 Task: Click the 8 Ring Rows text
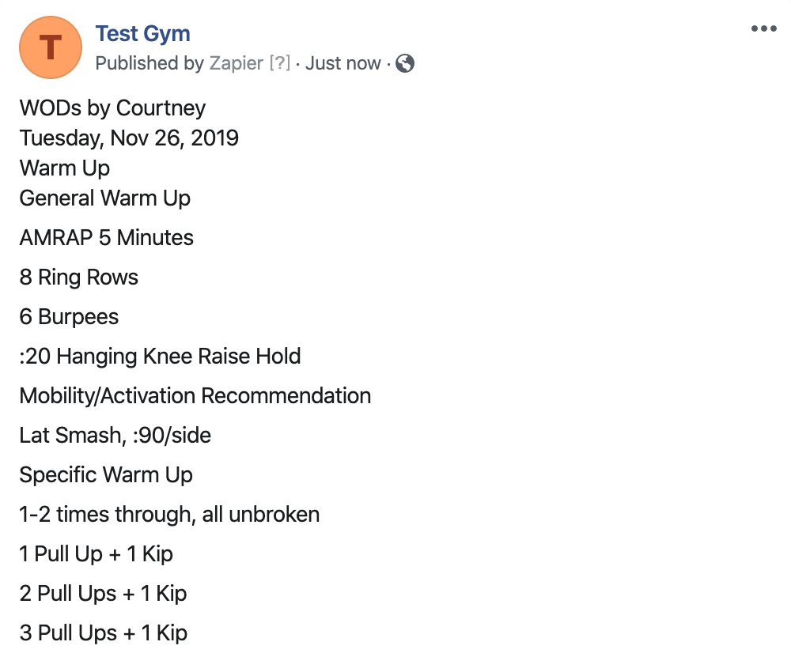pos(78,277)
